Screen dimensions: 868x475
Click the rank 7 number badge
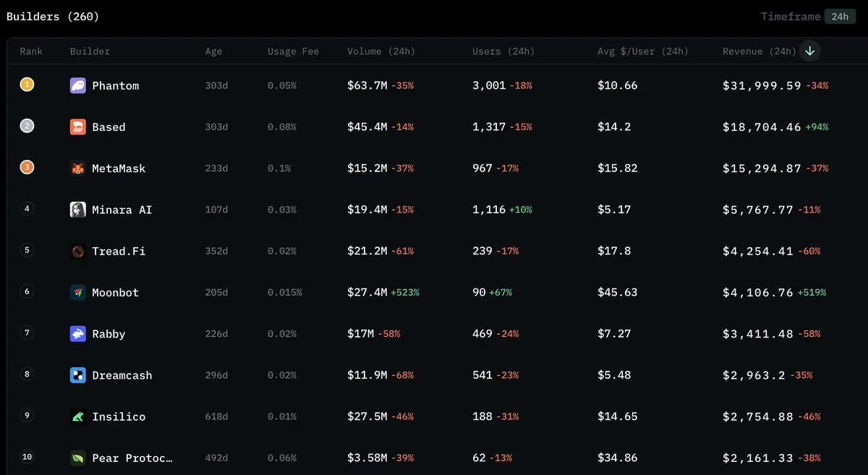click(27, 333)
